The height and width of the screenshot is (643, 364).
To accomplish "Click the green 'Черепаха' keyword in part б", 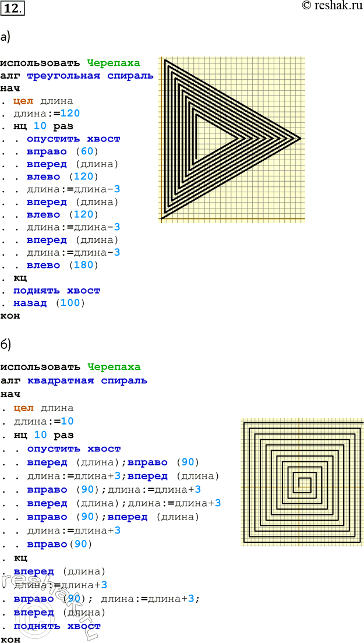I will click(114, 367).
